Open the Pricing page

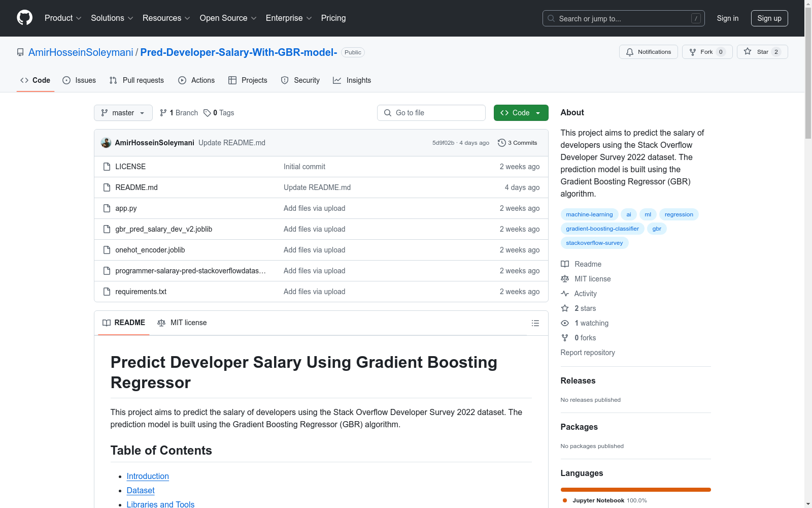333,18
